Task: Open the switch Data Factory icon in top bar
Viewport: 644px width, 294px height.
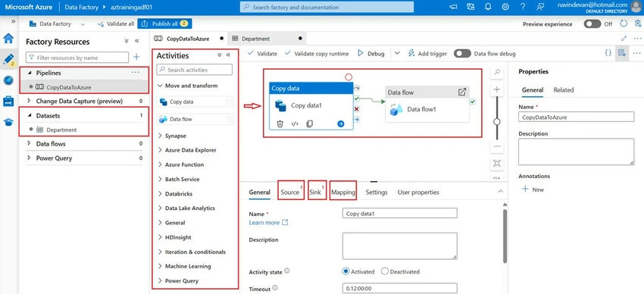Action: 470,7
